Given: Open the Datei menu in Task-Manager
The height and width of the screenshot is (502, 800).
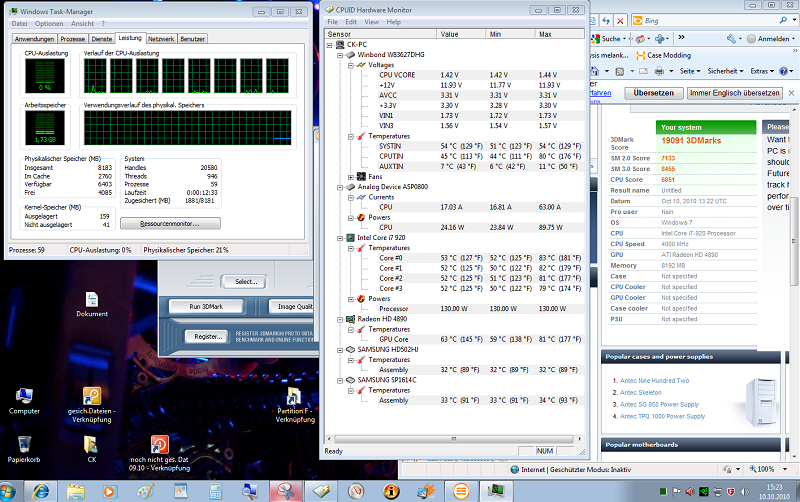Looking at the screenshot, I should [19, 23].
